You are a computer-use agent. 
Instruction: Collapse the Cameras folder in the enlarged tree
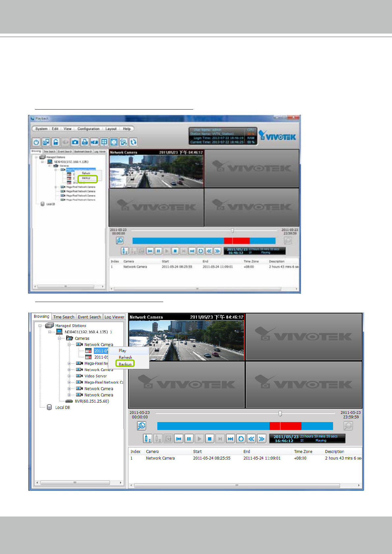[60, 338]
